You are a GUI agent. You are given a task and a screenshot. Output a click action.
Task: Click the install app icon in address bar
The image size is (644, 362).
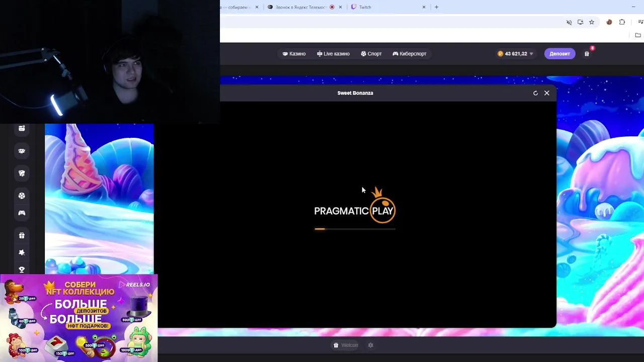[x=581, y=22]
